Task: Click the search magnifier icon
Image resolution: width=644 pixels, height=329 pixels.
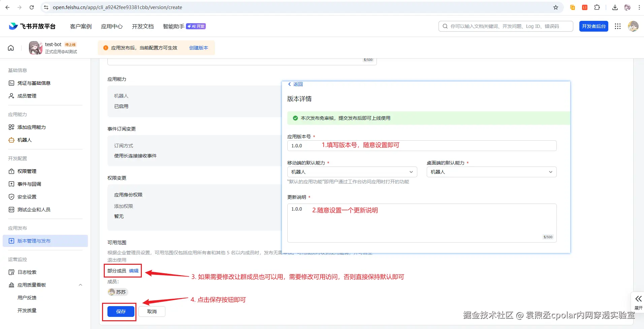Action: pyautogui.click(x=445, y=26)
